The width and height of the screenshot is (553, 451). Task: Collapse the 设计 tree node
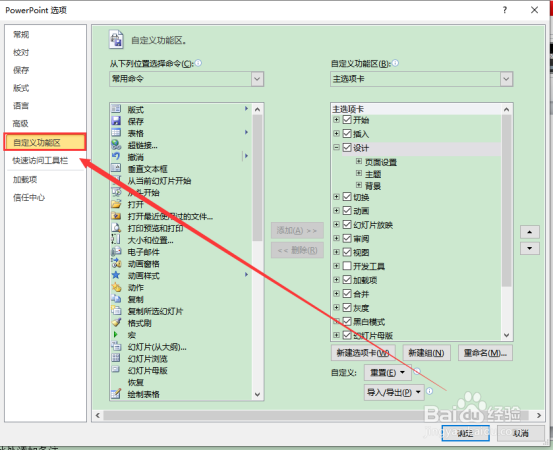tap(336, 147)
